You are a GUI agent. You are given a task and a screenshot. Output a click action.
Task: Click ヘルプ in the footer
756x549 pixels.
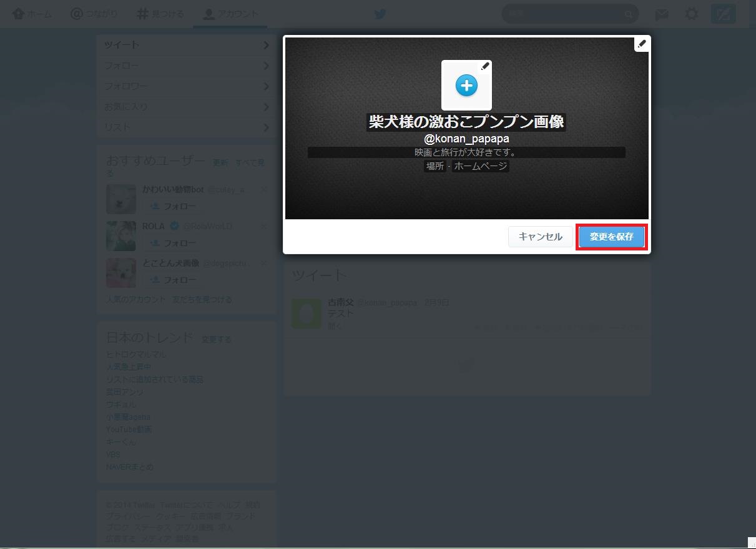click(x=229, y=505)
